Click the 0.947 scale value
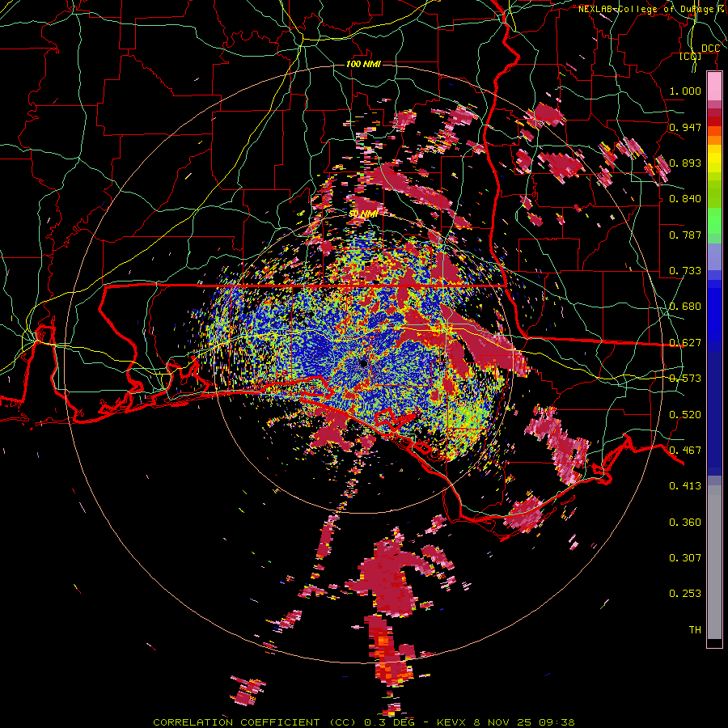This screenshot has width=728, height=728. [685, 127]
